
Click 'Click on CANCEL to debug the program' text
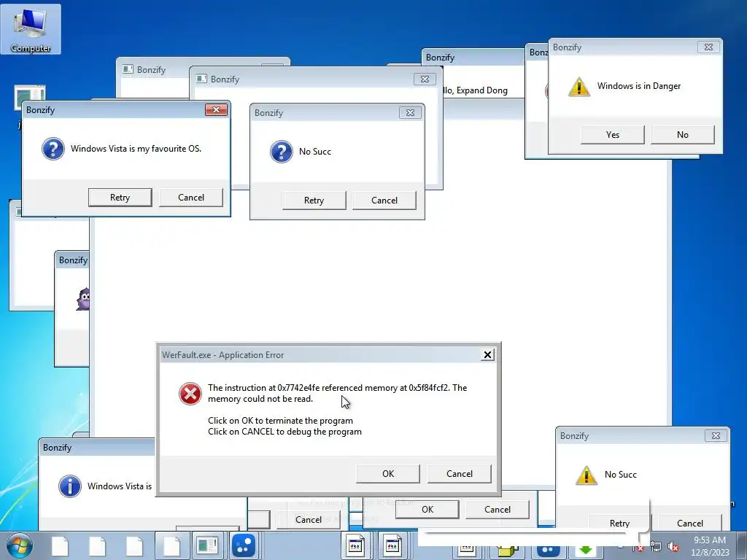pos(285,432)
